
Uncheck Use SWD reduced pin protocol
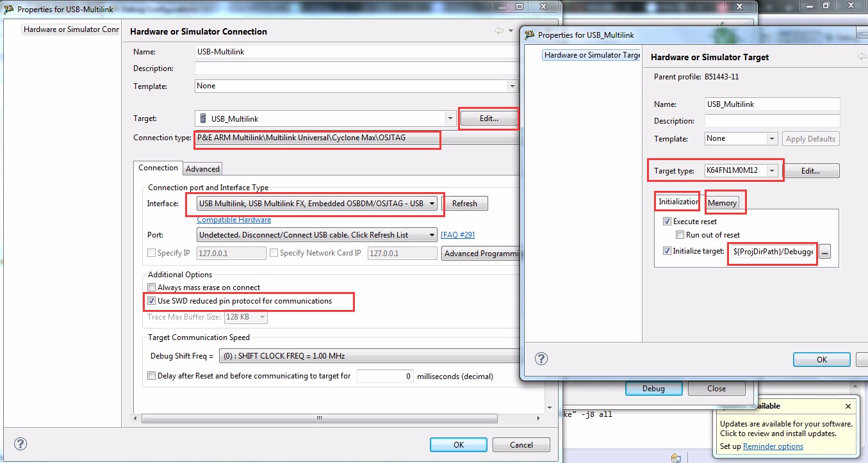[152, 301]
